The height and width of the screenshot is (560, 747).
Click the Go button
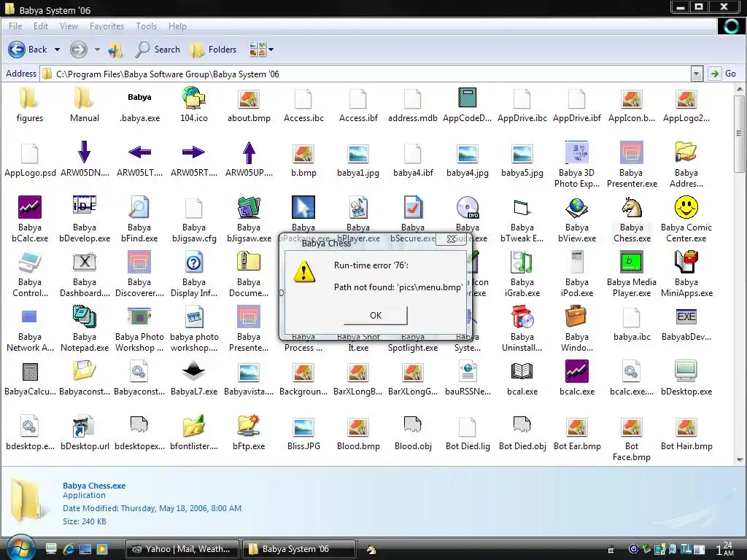(723, 74)
